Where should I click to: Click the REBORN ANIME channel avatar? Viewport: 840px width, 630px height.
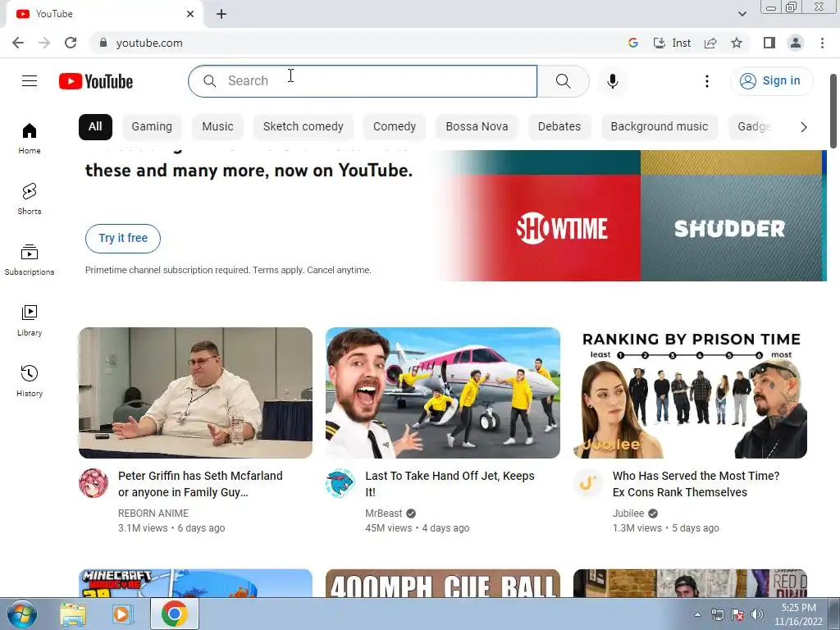coord(94,483)
